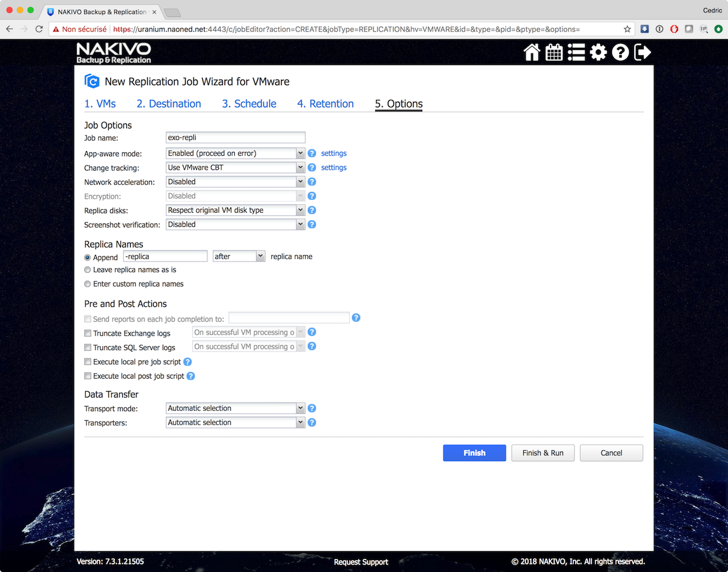The height and width of the screenshot is (572, 728).
Task: Choose Enter custom replica names option
Action: (88, 284)
